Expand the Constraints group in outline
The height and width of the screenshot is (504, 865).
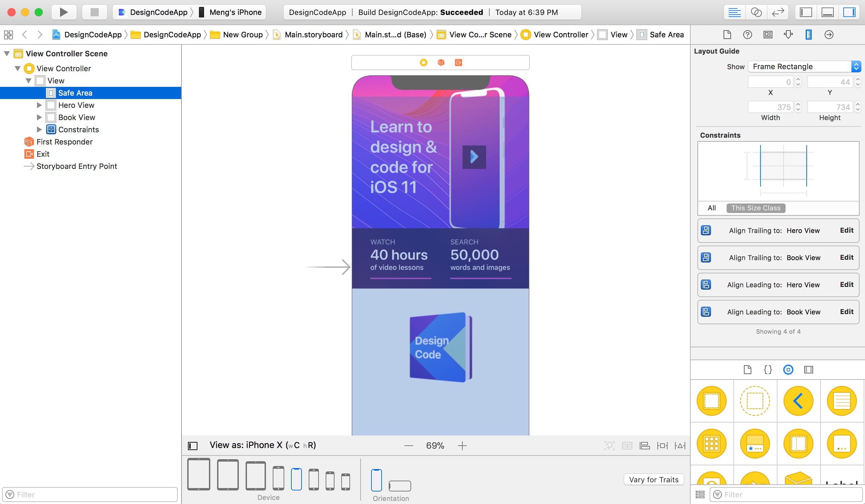[39, 129]
